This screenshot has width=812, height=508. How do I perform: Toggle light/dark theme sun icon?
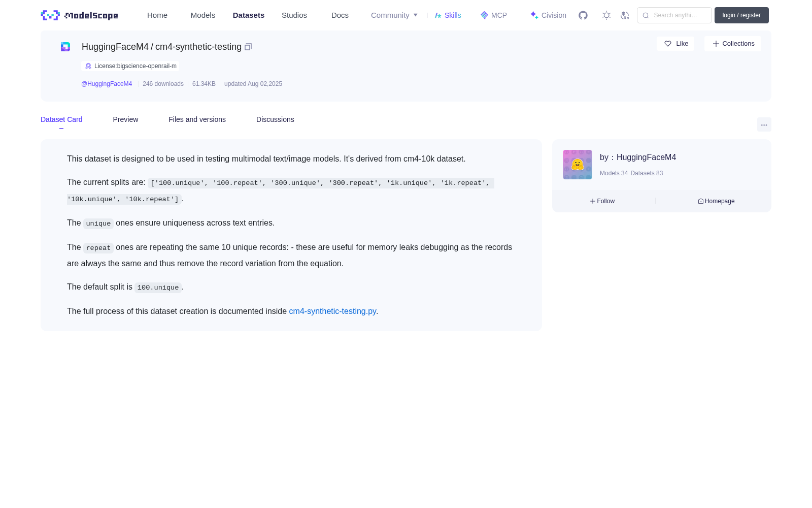coord(606,15)
